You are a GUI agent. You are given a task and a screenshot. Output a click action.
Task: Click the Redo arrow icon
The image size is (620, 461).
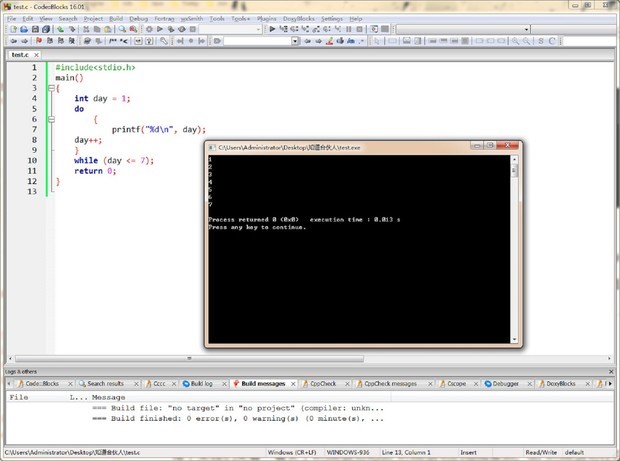[x=72, y=29]
